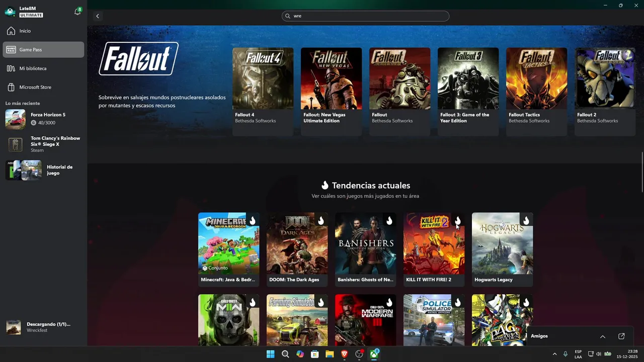
Task: Open the Fallout Tactics card
Action: (536, 92)
